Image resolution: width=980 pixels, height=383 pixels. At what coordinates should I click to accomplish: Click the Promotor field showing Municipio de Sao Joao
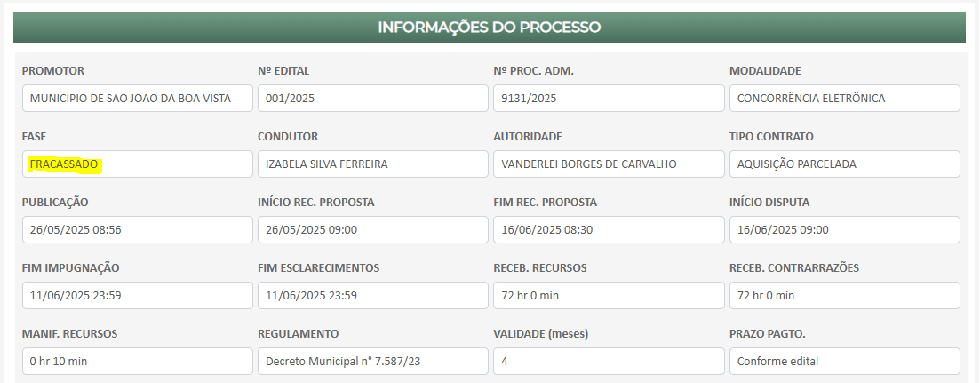click(138, 98)
